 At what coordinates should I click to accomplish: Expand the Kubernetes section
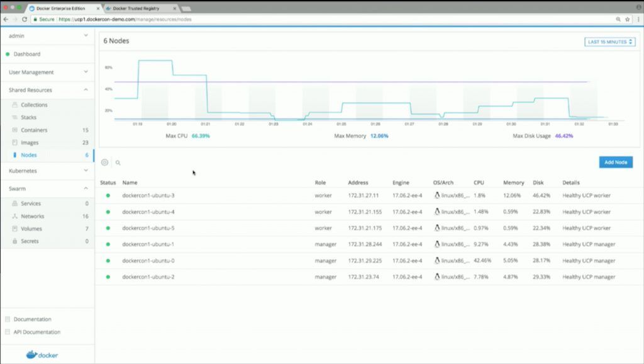pos(86,170)
